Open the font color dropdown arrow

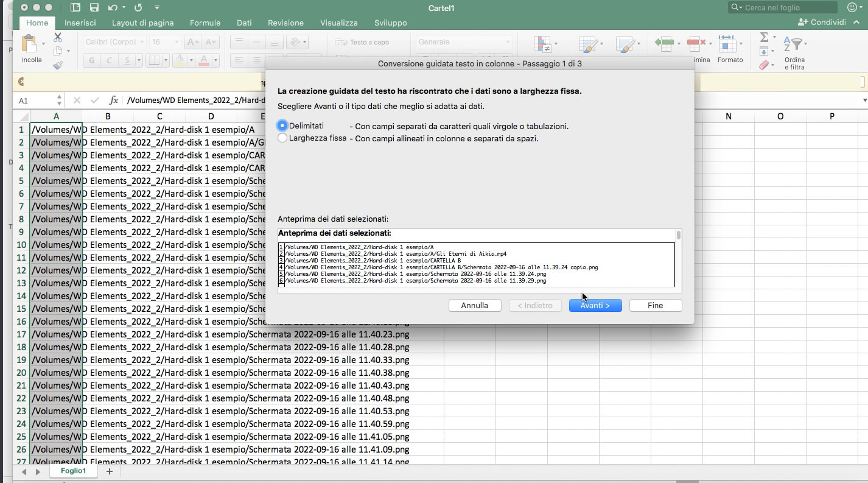pyautogui.click(x=216, y=60)
